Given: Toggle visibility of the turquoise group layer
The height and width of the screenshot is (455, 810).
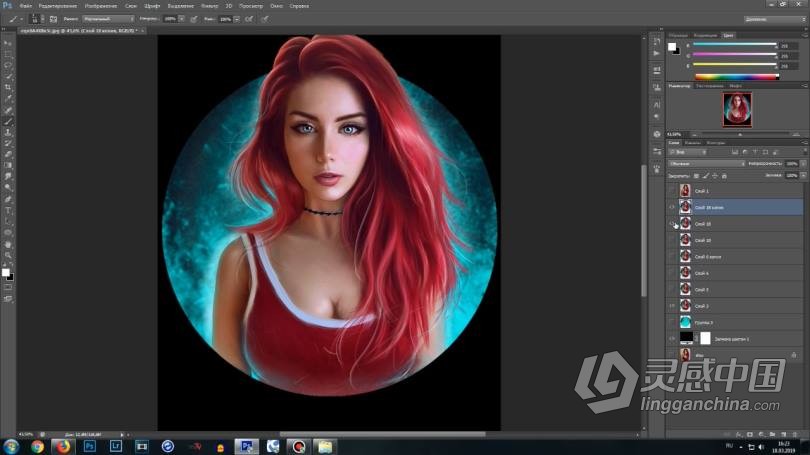Looking at the screenshot, I should [x=672, y=322].
